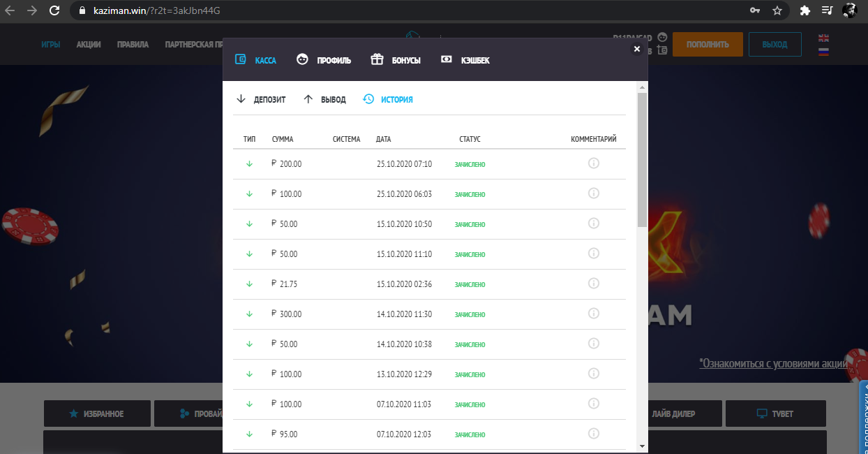The width and height of the screenshot is (868, 454).
Task: Click the info icon for the 200.00 deposit
Action: pyautogui.click(x=594, y=163)
